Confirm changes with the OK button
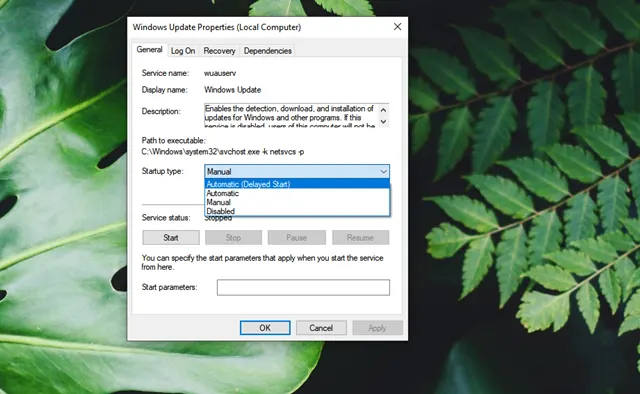This screenshot has width=640, height=394. point(265,328)
